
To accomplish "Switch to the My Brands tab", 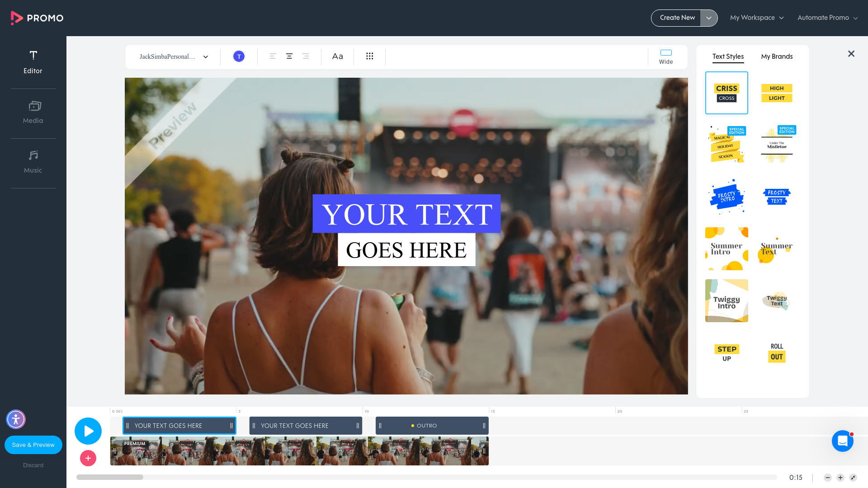I will [777, 56].
